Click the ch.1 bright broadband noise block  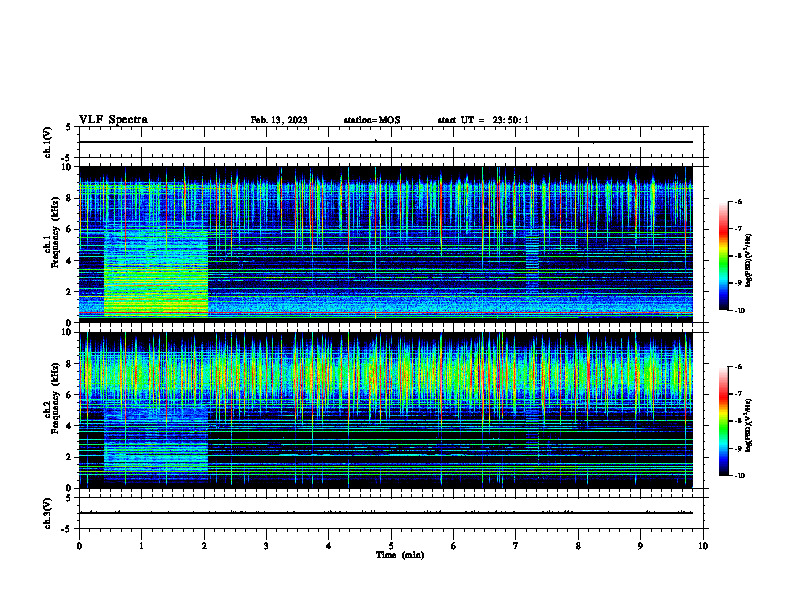pyautogui.click(x=156, y=273)
